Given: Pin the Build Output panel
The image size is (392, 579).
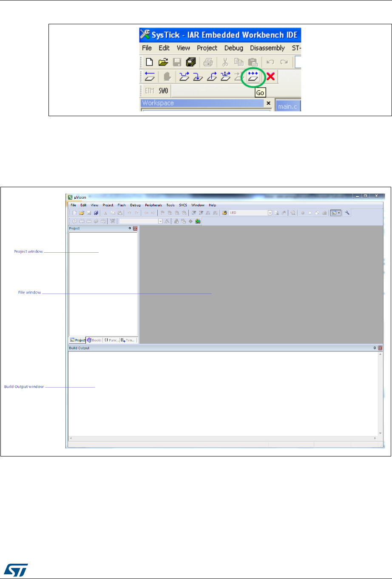Looking at the screenshot, I should (x=375, y=348).
